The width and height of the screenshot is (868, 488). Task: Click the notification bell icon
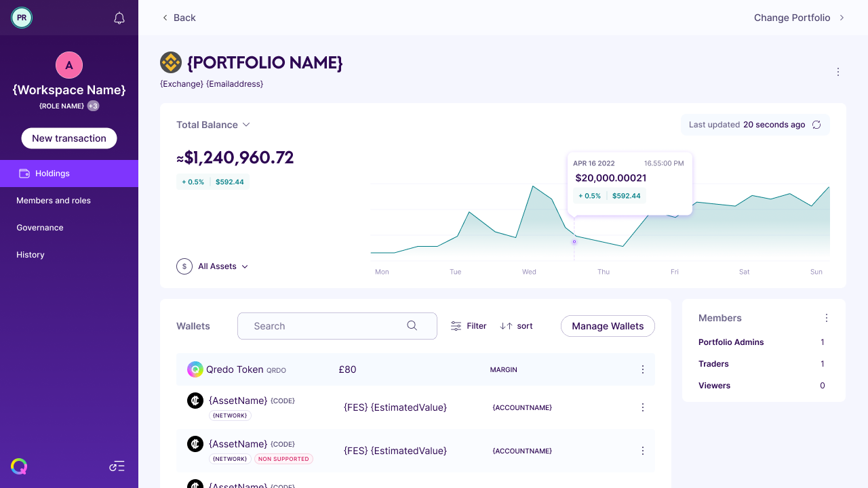(119, 18)
